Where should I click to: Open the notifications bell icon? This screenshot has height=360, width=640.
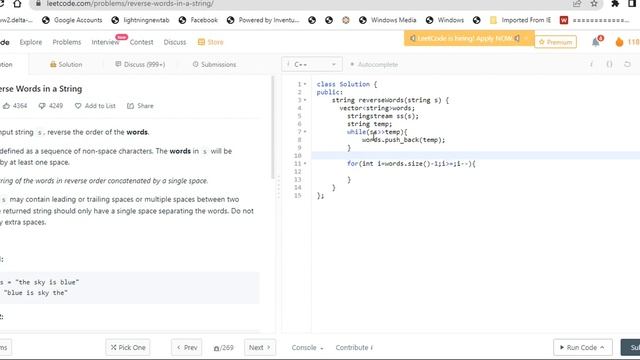coord(597,42)
